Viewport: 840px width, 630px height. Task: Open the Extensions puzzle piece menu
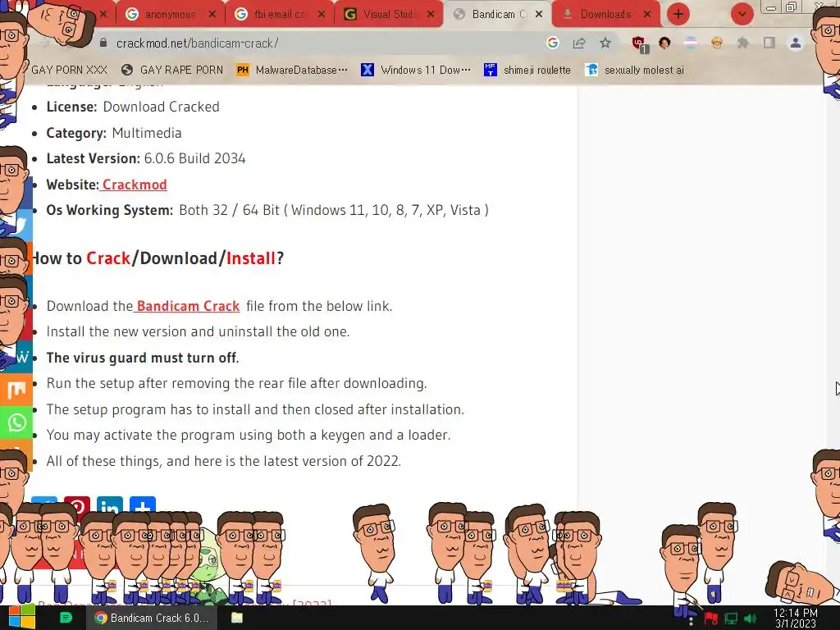(743, 43)
